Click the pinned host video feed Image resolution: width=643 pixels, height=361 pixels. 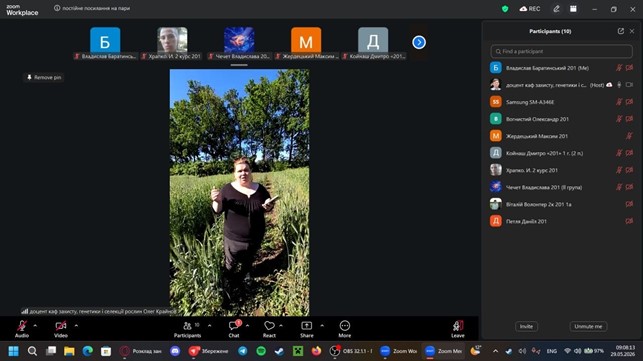click(239, 192)
